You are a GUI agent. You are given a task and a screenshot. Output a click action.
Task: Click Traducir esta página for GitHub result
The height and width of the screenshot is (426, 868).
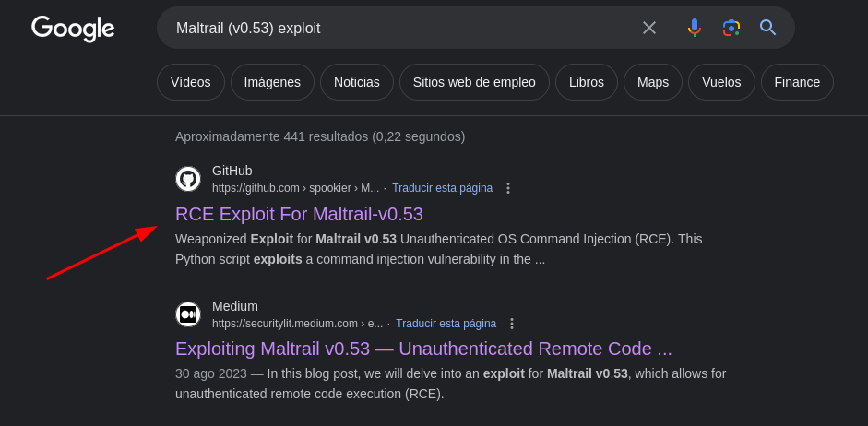click(x=443, y=188)
